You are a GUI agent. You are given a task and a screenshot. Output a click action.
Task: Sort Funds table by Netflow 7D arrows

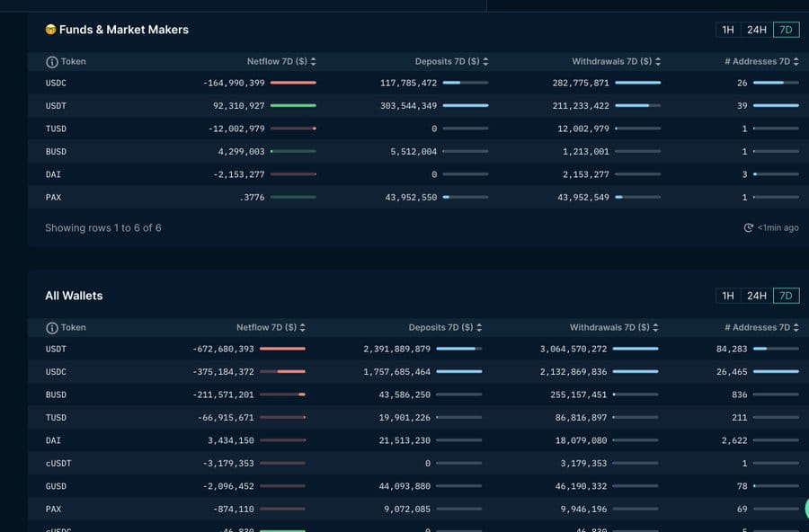(313, 61)
